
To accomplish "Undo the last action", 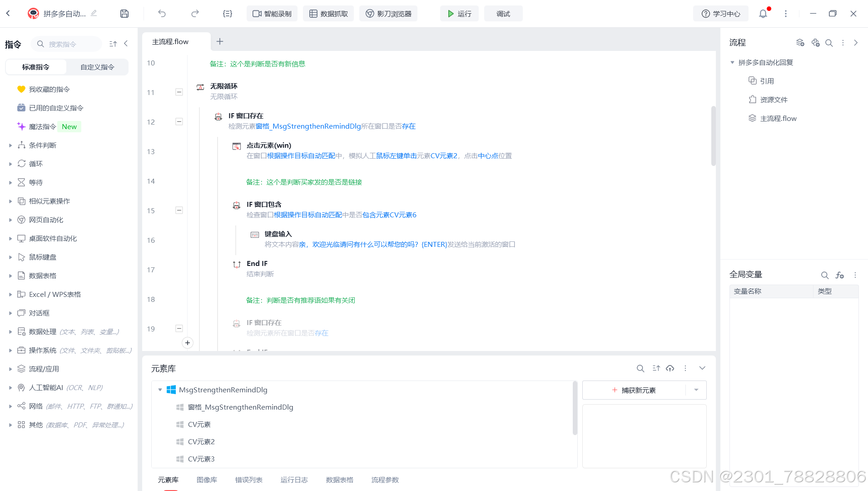I will click(162, 14).
